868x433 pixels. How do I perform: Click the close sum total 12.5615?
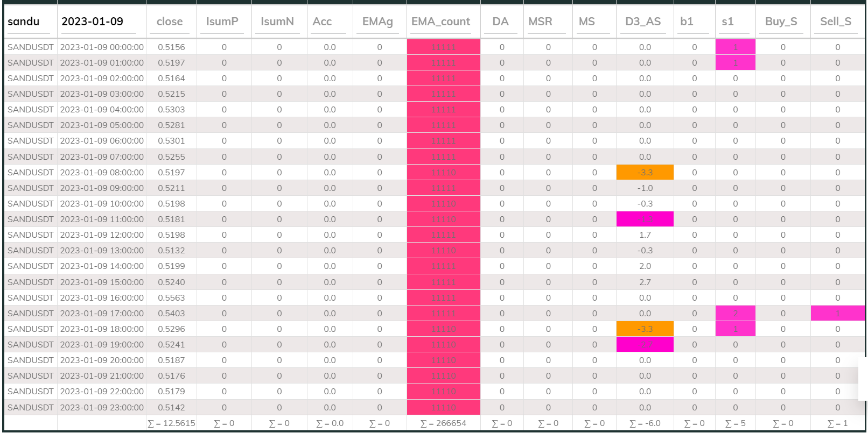(171, 423)
